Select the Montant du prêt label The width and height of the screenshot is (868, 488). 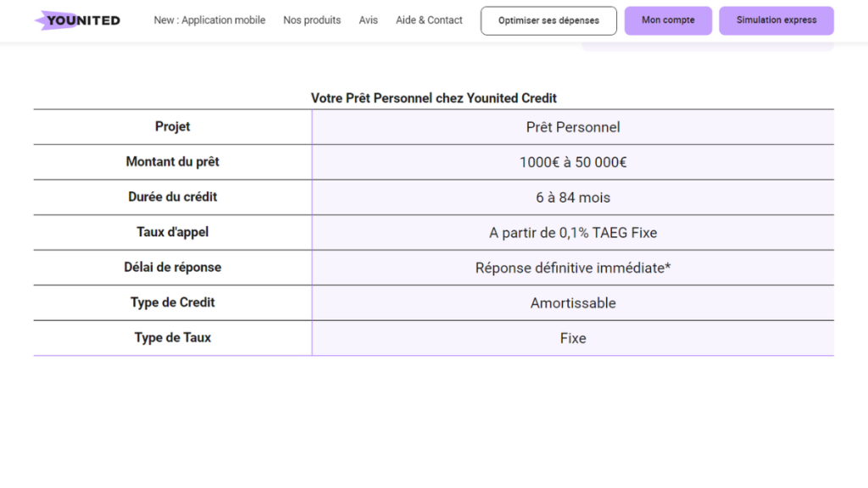173,162
